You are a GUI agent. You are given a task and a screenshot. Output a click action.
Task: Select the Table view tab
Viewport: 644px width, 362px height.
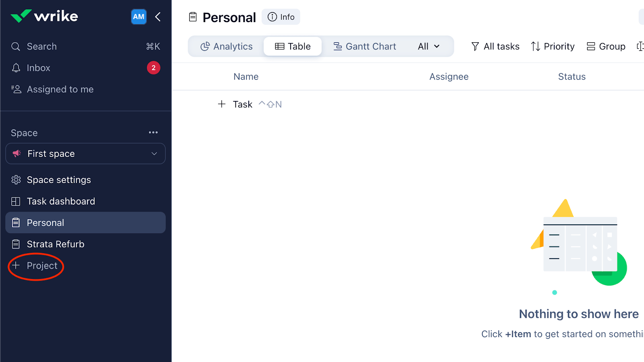(293, 46)
